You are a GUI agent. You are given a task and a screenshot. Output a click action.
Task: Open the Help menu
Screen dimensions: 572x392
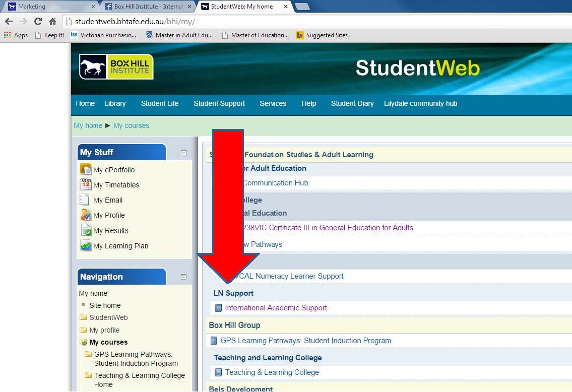tap(308, 104)
